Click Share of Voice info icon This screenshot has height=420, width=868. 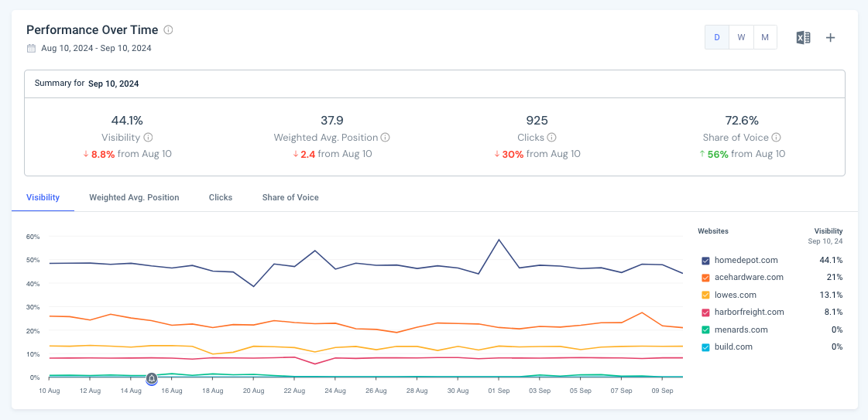[776, 138]
